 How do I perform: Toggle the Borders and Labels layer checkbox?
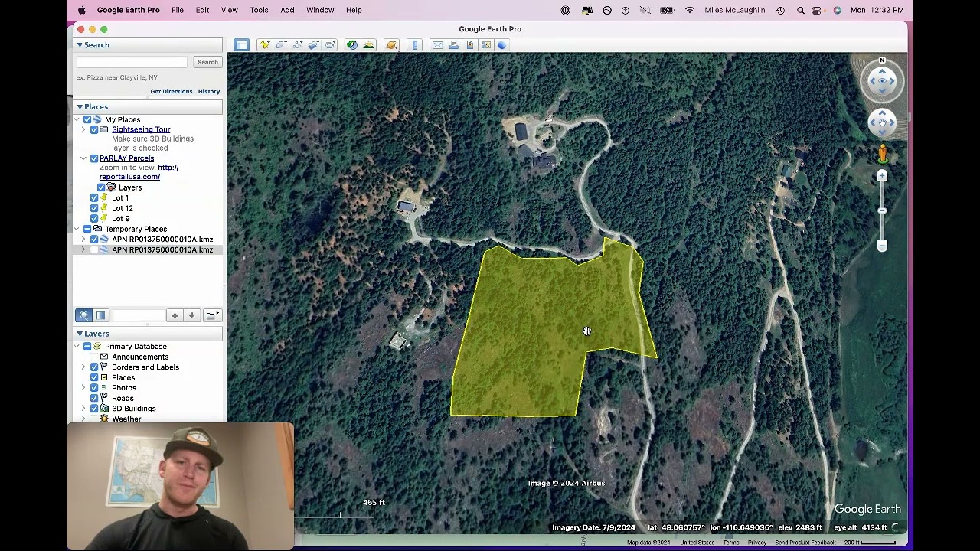point(94,367)
